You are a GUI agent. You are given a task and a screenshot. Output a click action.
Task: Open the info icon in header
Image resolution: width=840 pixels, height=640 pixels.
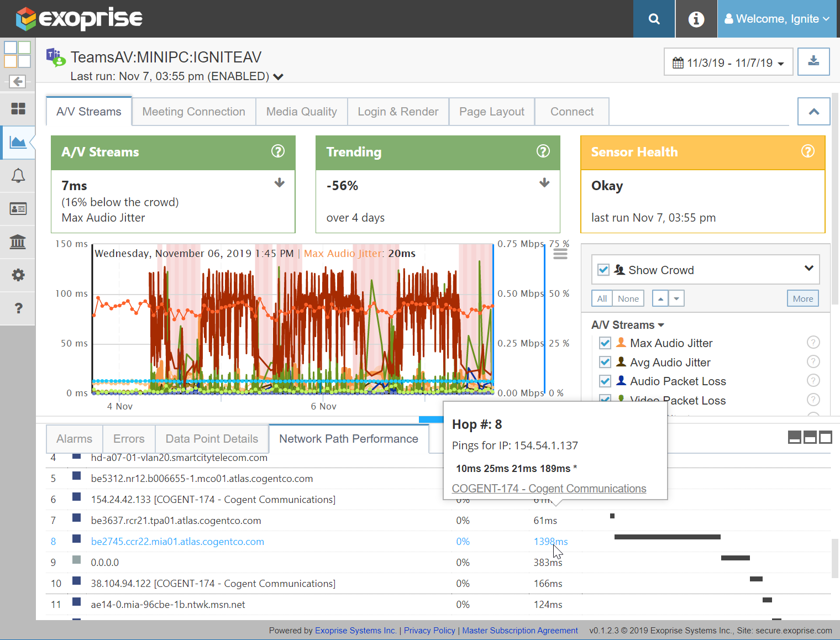(x=696, y=19)
